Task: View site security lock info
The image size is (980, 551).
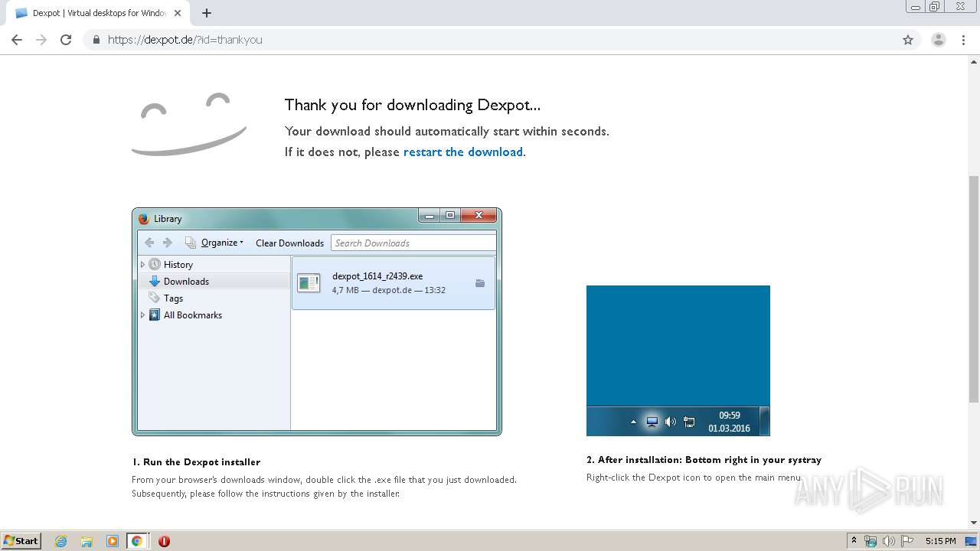Action: pyautogui.click(x=96, y=40)
